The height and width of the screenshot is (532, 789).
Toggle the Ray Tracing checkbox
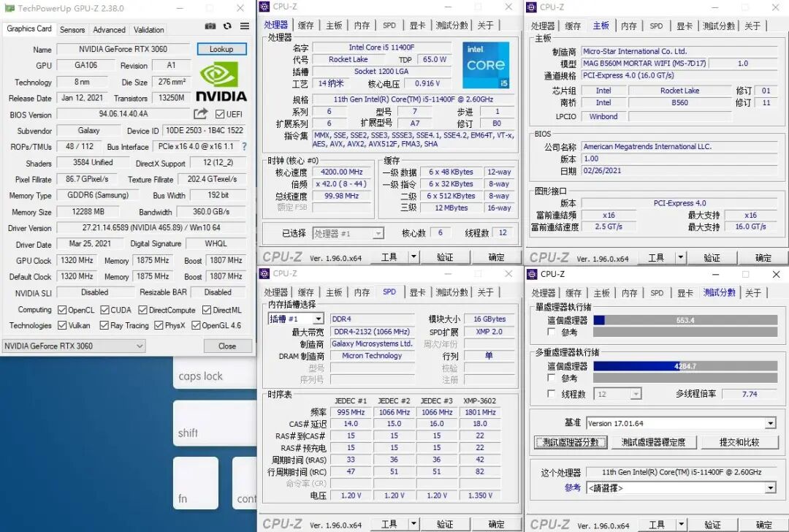[x=104, y=326]
